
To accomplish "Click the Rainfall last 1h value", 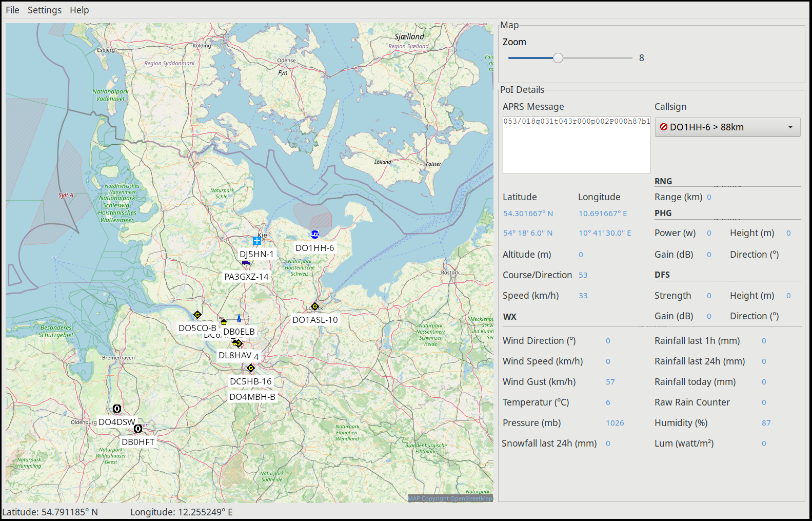I will pos(764,341).
